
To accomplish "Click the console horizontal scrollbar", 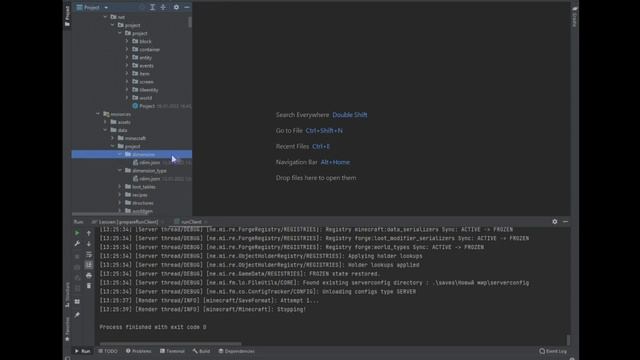I will coord(171,344).
